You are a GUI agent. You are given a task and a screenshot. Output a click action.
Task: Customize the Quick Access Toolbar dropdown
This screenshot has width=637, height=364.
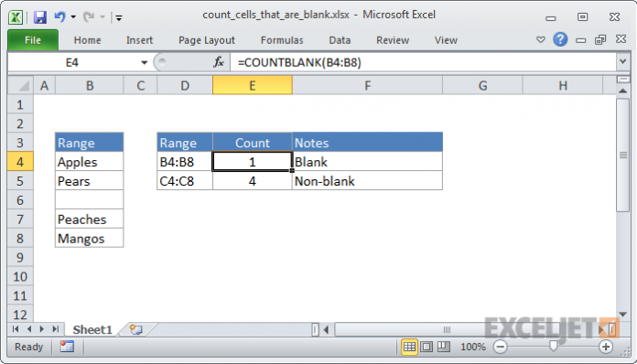pyautogui.click(x=119, y=17)
